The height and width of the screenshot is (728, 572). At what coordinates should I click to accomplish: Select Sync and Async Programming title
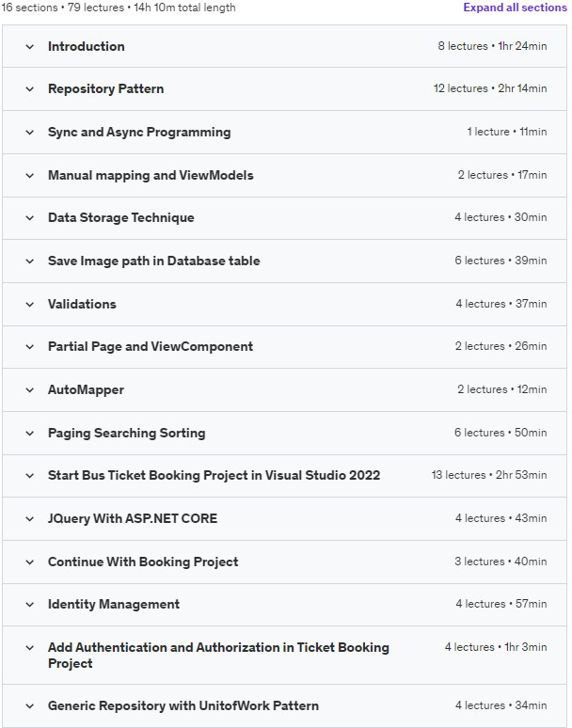pyautogui.click(x=139, y=133)
